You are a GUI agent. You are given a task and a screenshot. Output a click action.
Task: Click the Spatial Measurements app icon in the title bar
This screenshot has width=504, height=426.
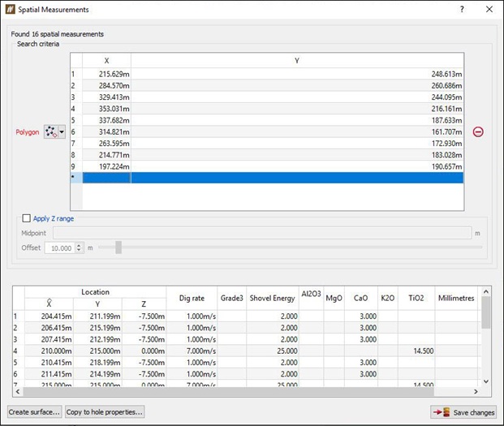click(x=10, y=9)
